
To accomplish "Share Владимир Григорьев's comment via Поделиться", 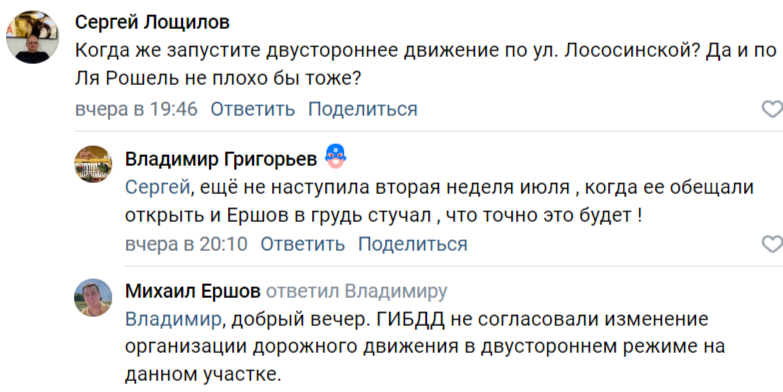I will [x=412, y=244].
